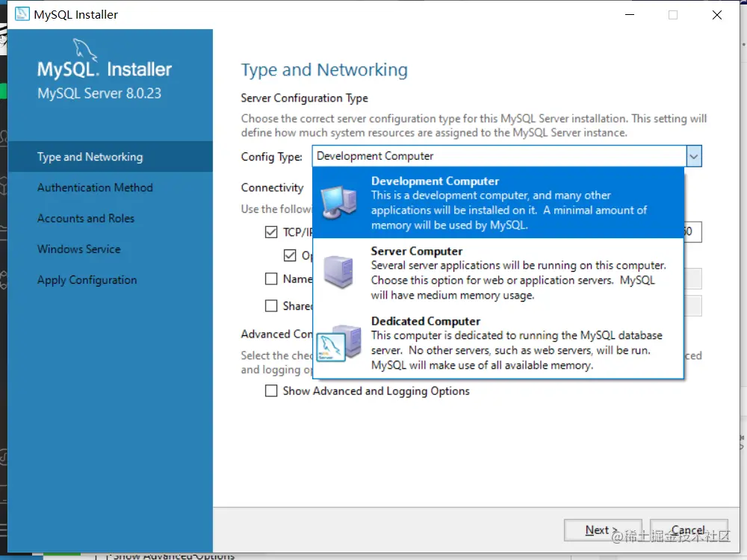Click the Server Configuration Type label
The image size is (747, 560).
305,98
